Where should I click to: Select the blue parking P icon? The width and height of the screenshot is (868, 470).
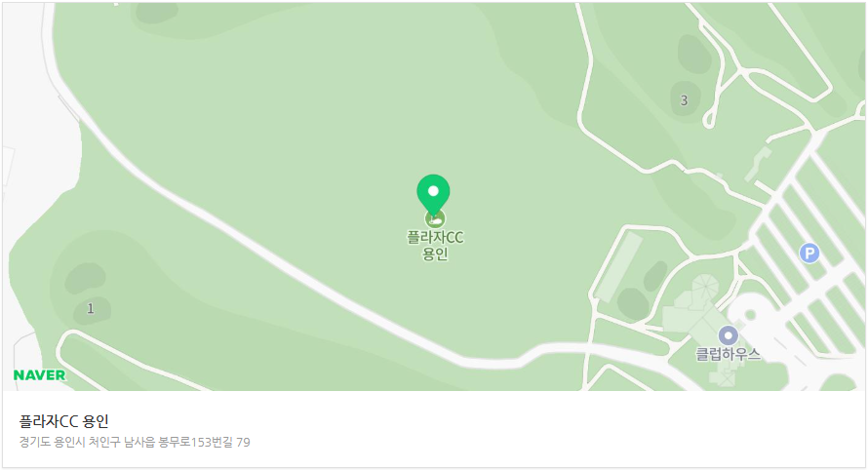[x=809, y=254]
